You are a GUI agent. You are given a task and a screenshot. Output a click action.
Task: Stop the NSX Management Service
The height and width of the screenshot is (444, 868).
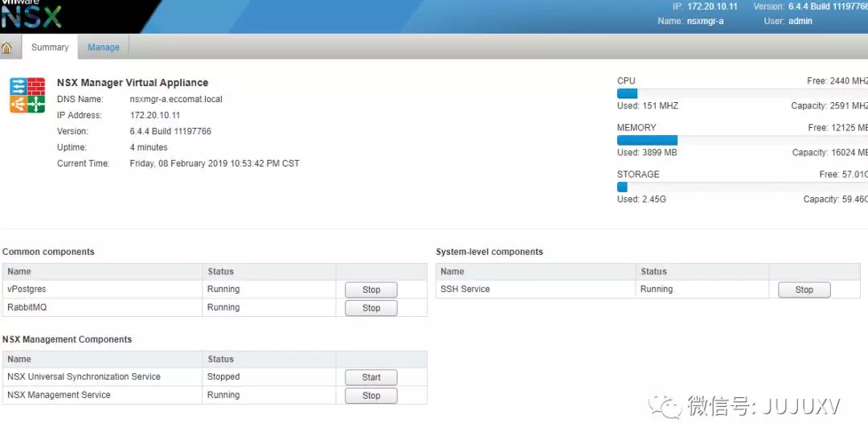point(371,396)
